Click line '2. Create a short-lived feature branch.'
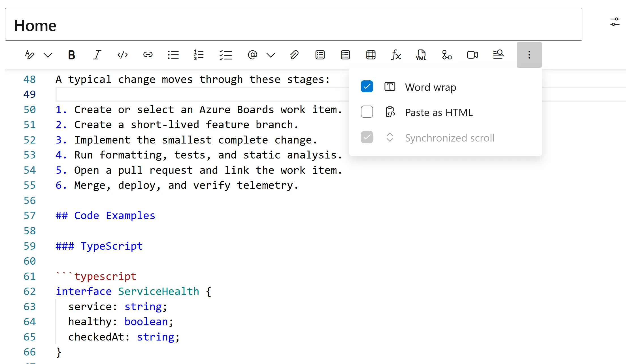626x364 pixels. (177, 125)
